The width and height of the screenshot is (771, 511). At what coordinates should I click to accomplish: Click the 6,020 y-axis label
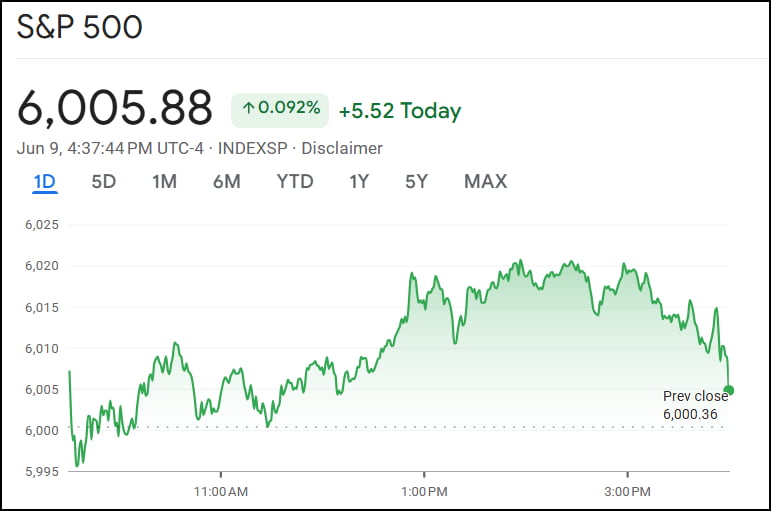click(x=42, y=266)
